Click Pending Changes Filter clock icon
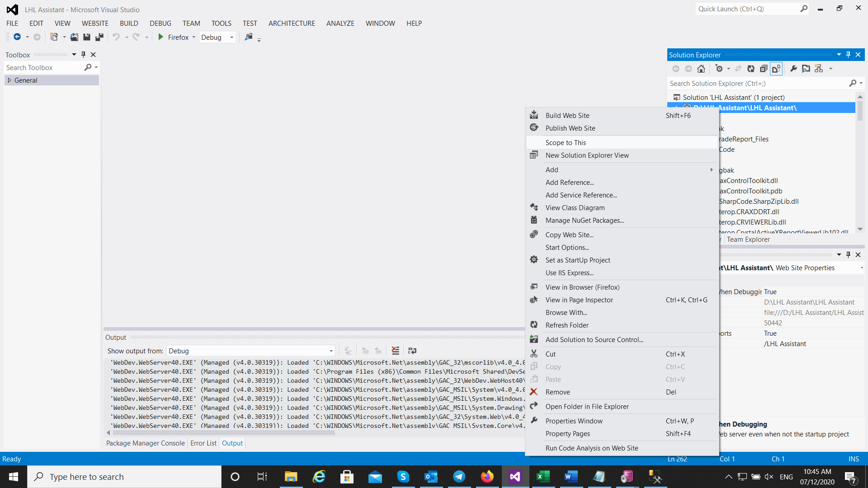 click(x=719, y=69)
